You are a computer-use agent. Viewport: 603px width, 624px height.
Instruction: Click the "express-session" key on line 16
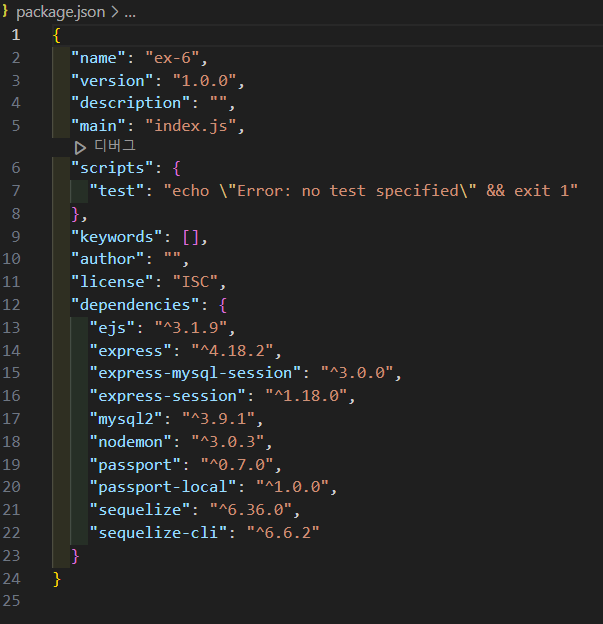point(168,396)
